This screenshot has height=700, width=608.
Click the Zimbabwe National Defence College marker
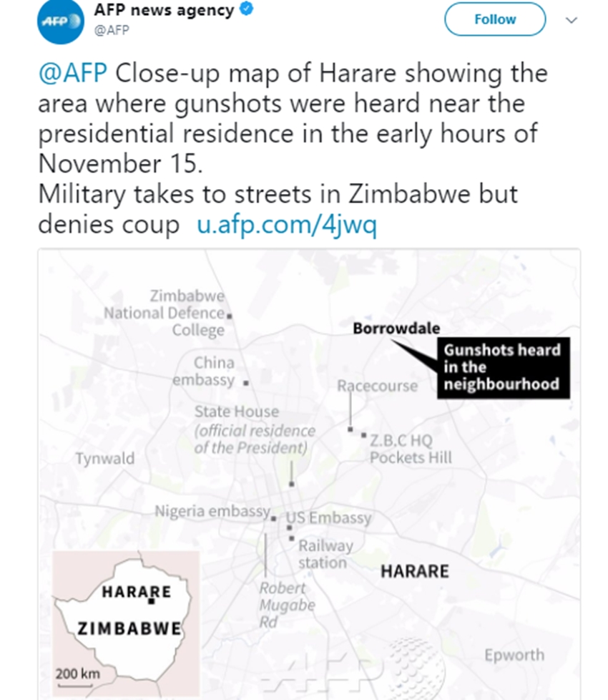(229, 315)
